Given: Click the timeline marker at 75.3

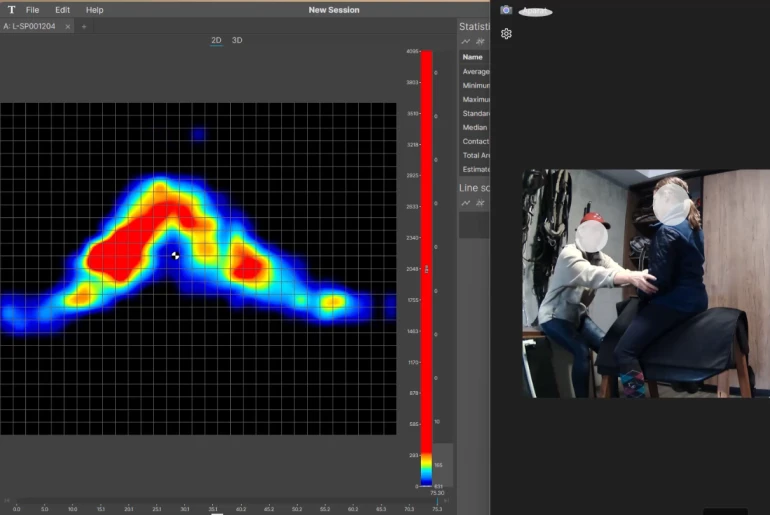Looking at the screenshot, I should point(436,500).
